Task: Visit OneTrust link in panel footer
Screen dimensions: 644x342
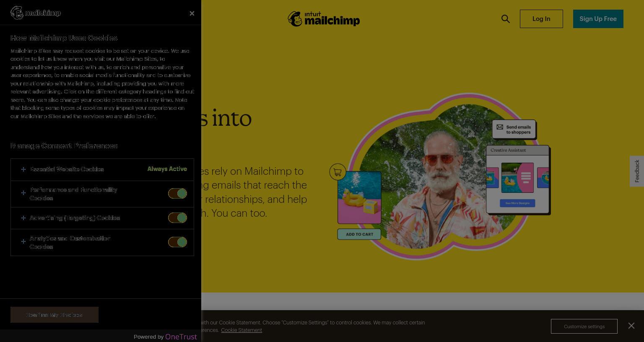Action: pos(181,337)
